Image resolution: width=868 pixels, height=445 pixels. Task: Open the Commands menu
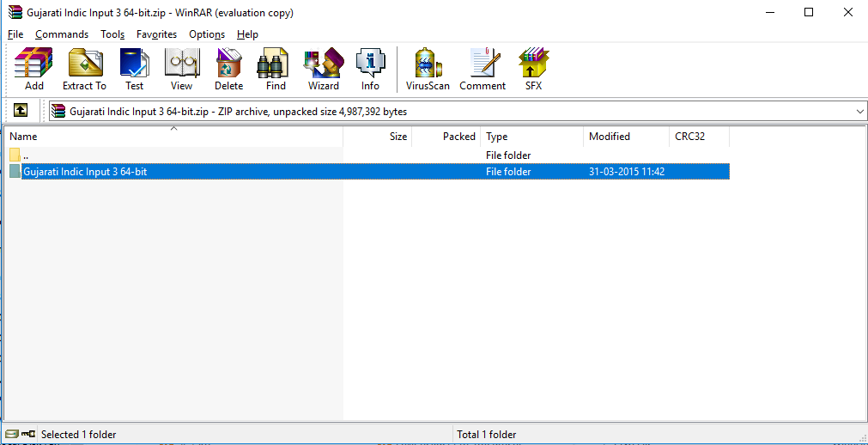[x=62, y=34]
